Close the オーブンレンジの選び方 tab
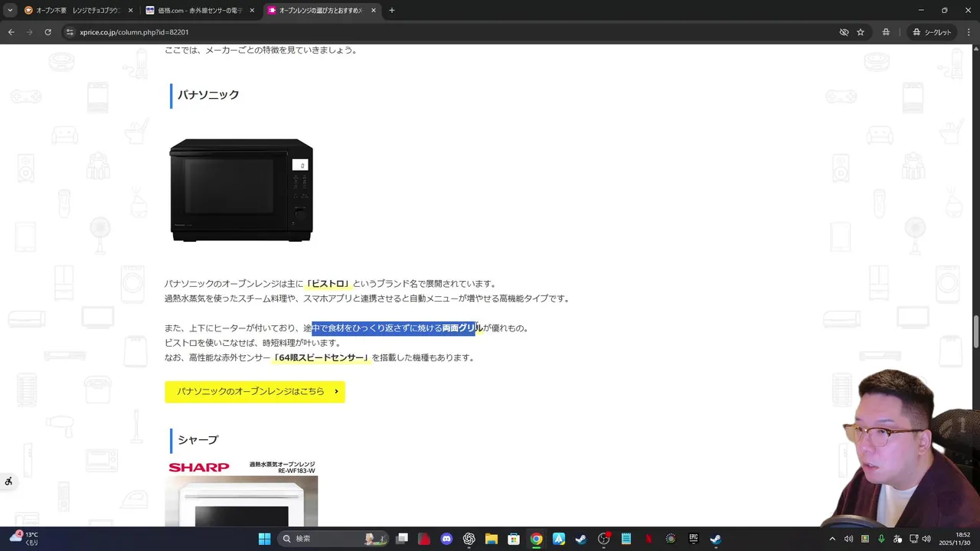Image resolution: width=980 pixels, height=551 pixels. click(x=373, y=11)
